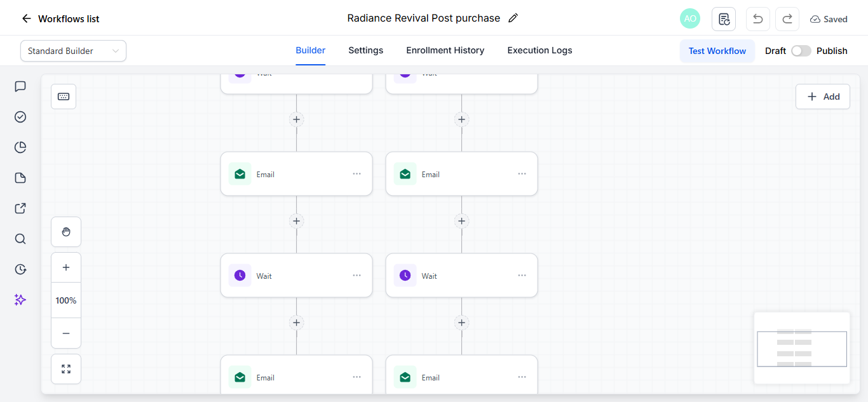Click the Add button on canvas
The width and height of the screenshot is (868, 402).
(x=823, y=97)
